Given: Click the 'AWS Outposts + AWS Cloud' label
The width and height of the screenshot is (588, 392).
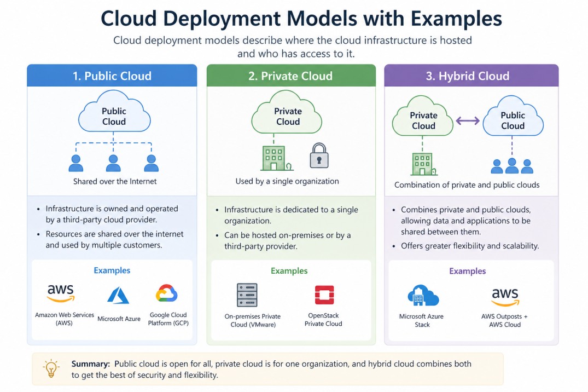Looking at the screenshot, I should tap(505, 320).
